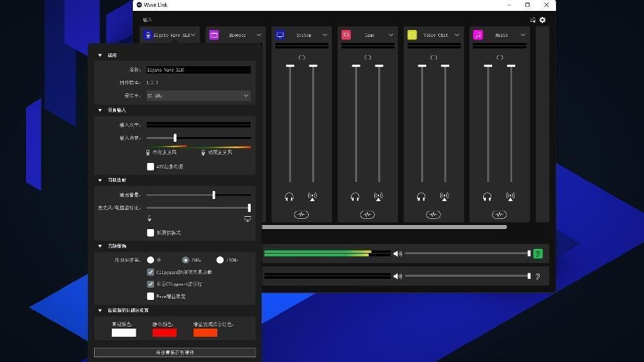Toggle fader link on Game channel
644x362 pixels.
pyautogui.click(x=367, y=57)
